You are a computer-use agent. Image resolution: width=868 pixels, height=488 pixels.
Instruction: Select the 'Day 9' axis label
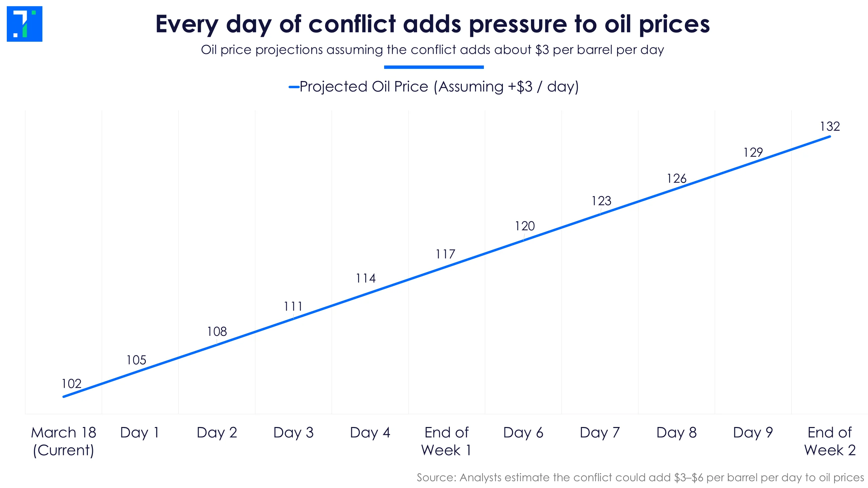click(753, 433)
